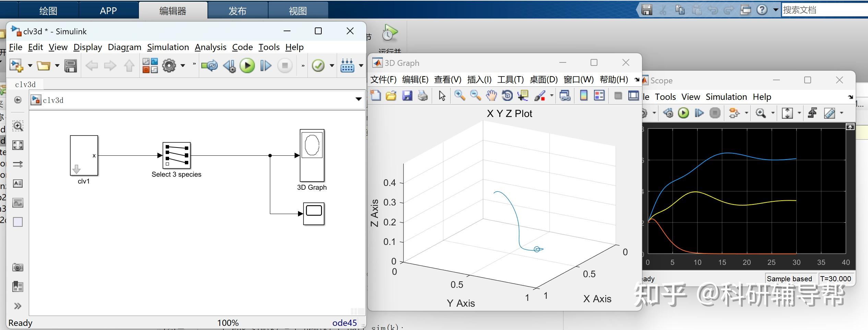The width and height of the screenshot is (868, 330).
Task: Toggle the legend display in 3D Graph toolbar
Action: point(599,96)
